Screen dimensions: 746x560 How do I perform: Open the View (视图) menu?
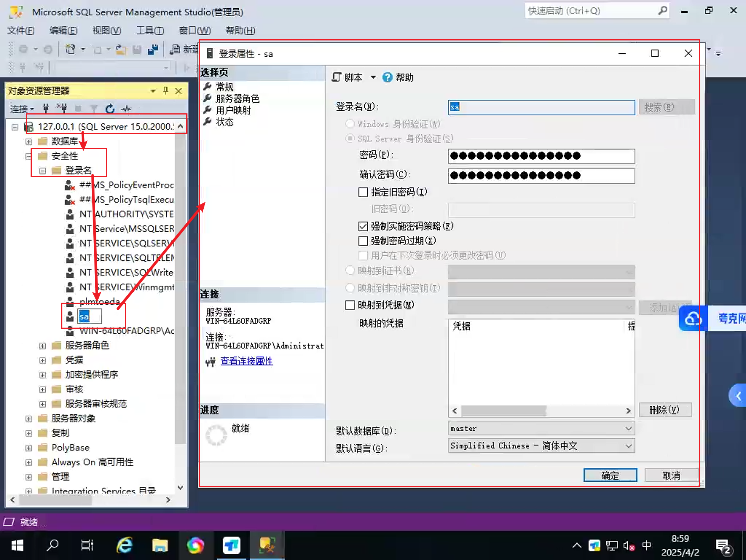107,30
